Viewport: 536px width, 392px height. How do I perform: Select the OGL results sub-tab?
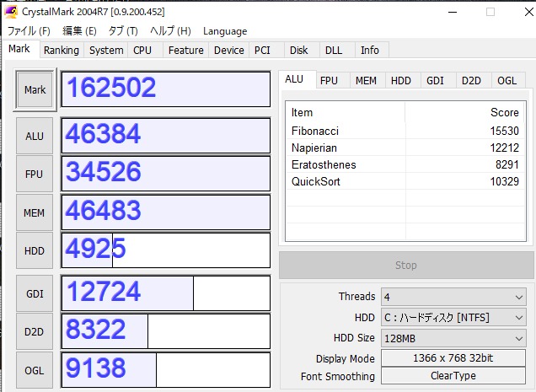click(507, 81)
